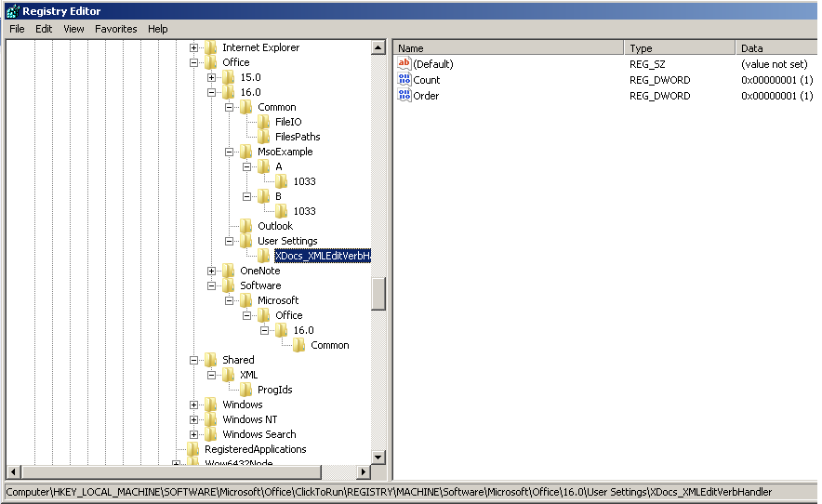The height and width of the screenshot is (504, 822).
Task: Expand the OneNote key
Action: [211, 272]
